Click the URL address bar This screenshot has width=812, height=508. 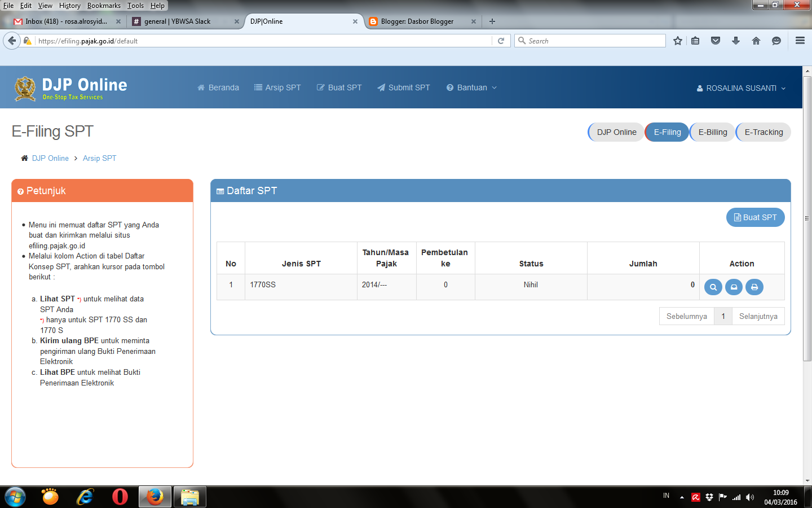pos(262,41)
